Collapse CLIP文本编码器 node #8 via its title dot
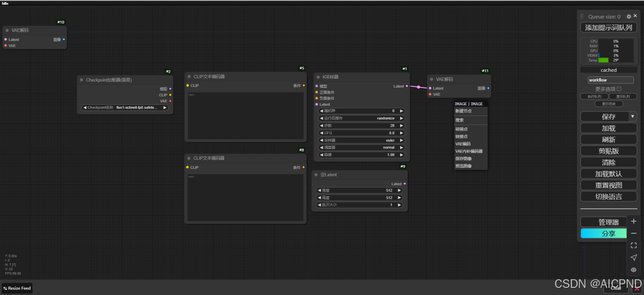 click(189, 158)
